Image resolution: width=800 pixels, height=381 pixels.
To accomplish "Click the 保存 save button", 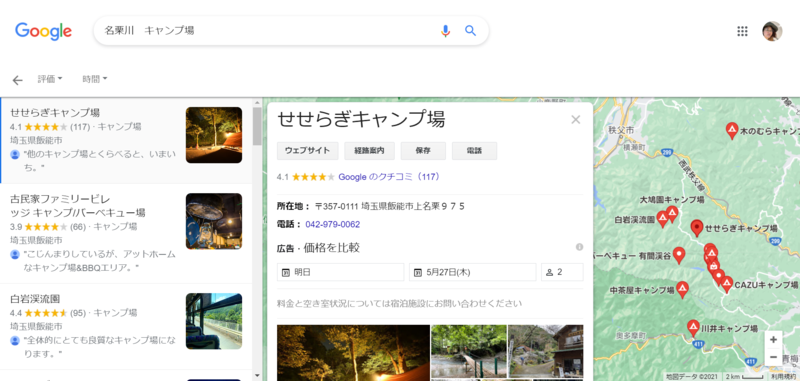I will pyautogui.click(x=423, y=151).
